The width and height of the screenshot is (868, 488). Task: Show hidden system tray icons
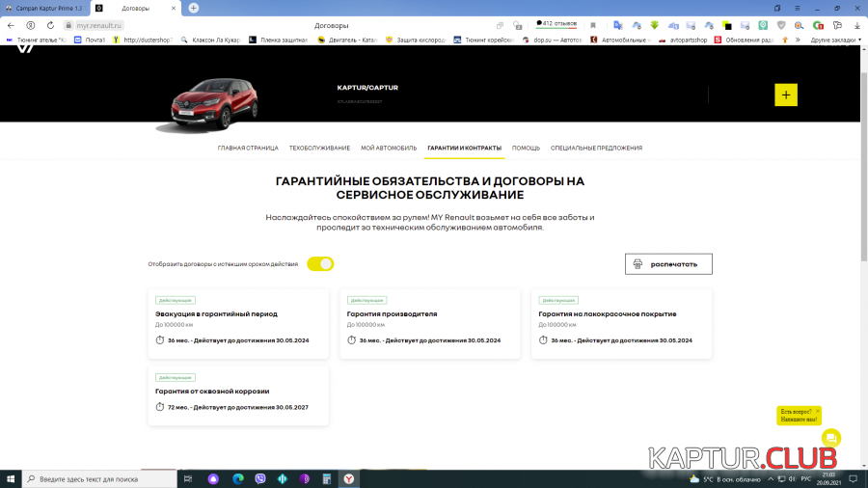point(771,479)
